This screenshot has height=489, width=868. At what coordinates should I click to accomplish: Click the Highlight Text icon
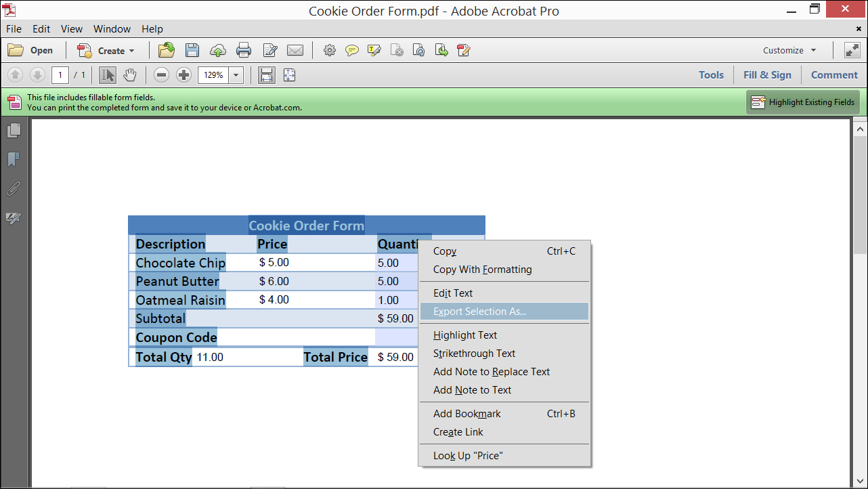(x=374, y=50)
